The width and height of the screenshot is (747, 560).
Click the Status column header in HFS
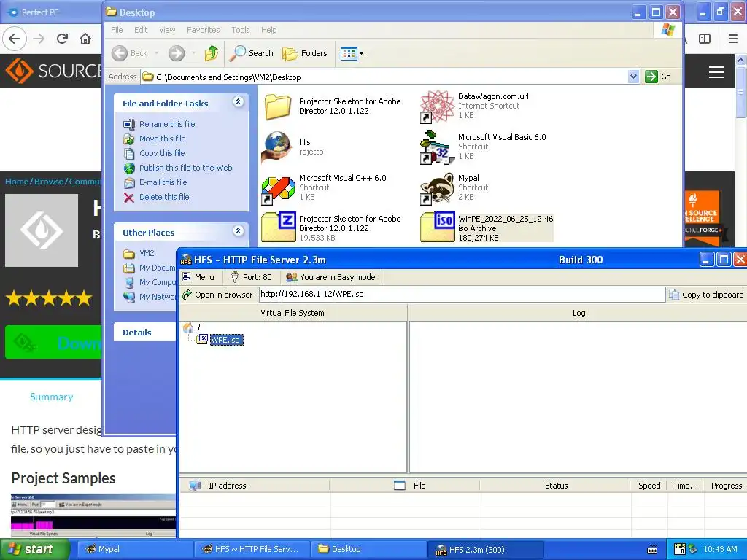pos(556,486)
